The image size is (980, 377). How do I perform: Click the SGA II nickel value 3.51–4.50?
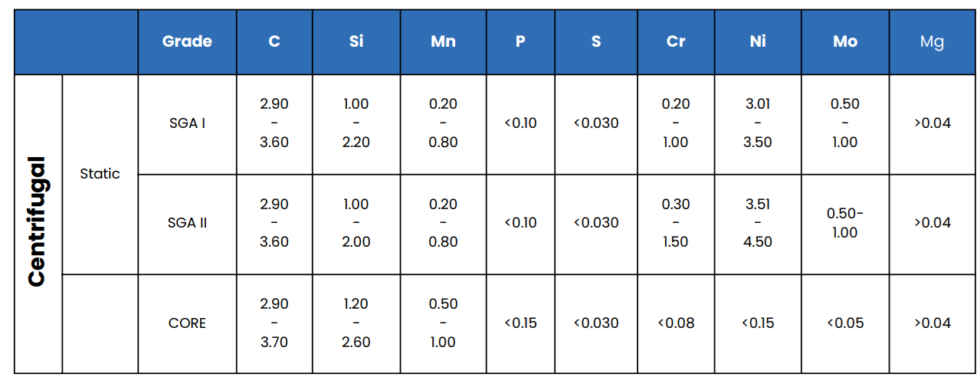[x=758, y=223]
